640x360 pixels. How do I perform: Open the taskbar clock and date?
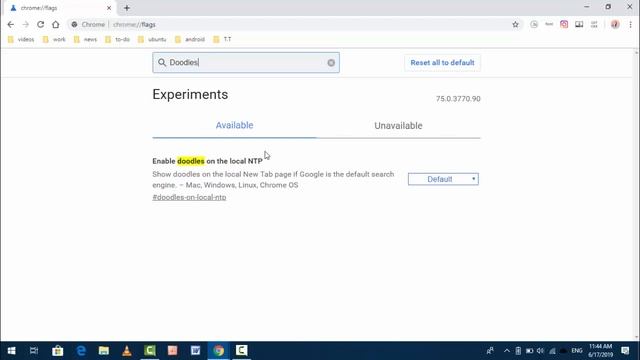click(x=600, y=351)
